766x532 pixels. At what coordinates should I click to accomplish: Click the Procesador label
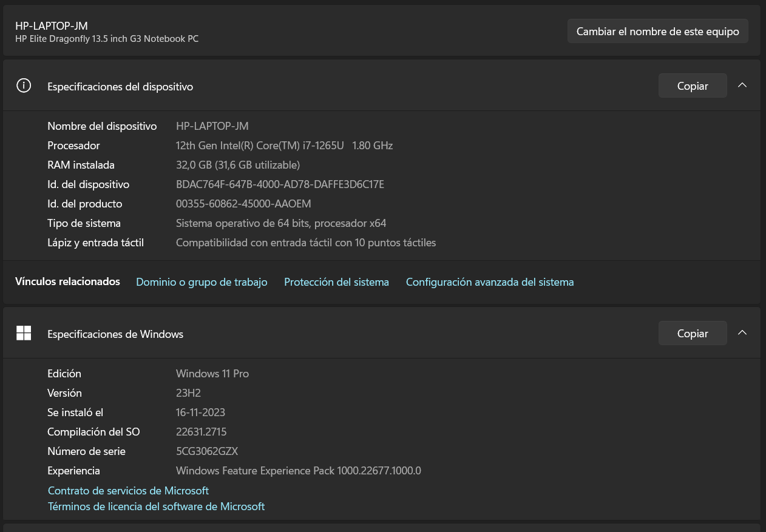[x=73, y=146]
